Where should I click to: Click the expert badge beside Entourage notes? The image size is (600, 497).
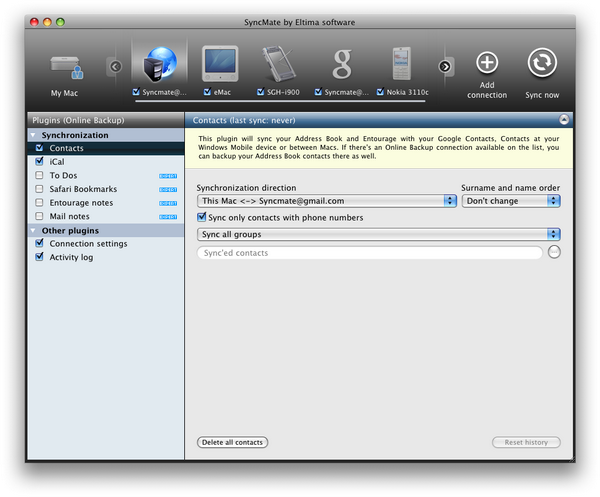point(168,203)
